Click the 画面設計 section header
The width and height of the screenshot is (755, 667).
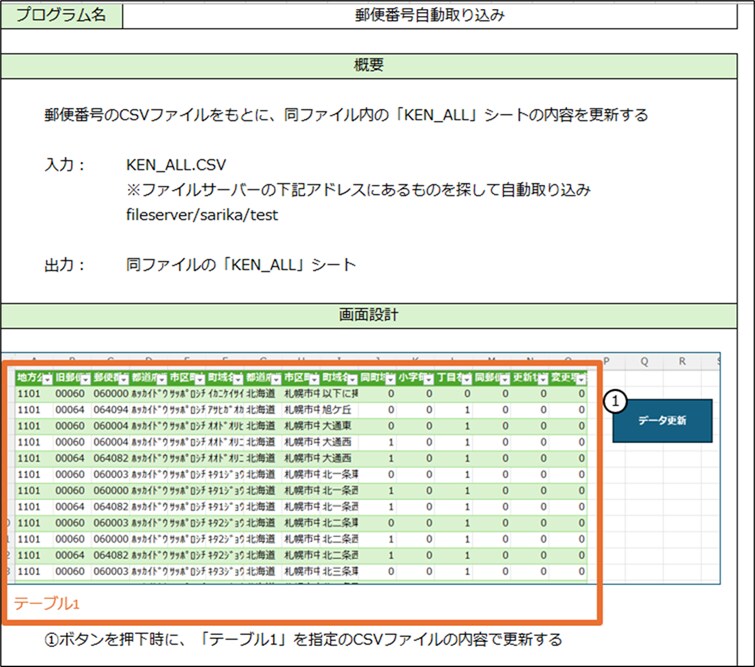tap(369, 315)
